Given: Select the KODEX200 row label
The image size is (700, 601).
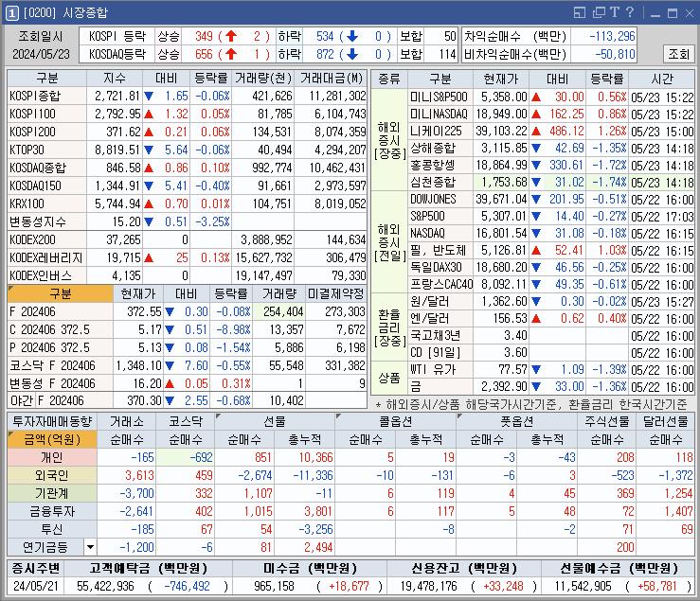Looking at the screenshot, I should point(46,239).
